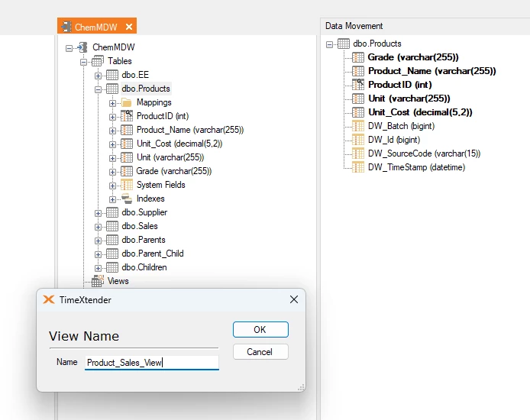530x420 pixels.
Task: Click the DW_TimeStamp field icon in Data Movement
Action: click(358, 167)
